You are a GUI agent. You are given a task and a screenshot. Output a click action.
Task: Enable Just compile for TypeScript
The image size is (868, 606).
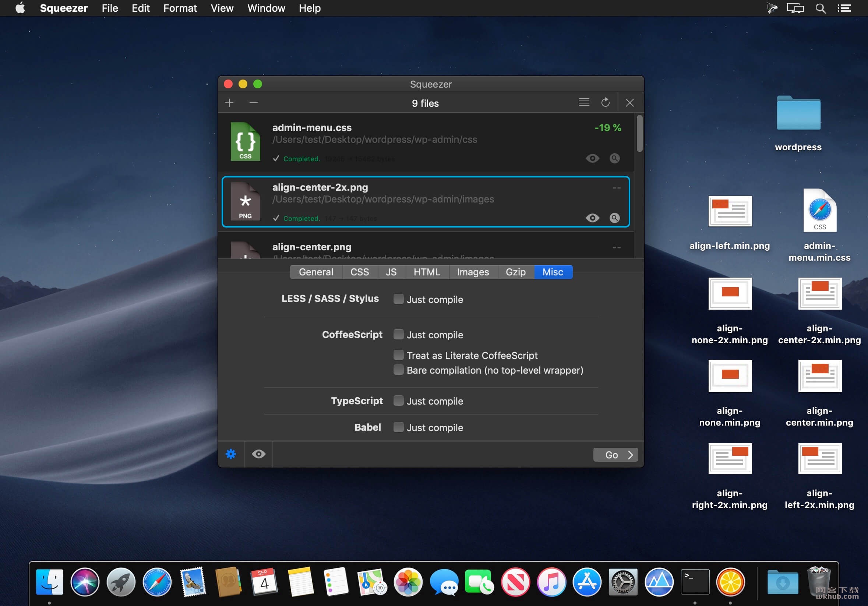pos(398,401)
